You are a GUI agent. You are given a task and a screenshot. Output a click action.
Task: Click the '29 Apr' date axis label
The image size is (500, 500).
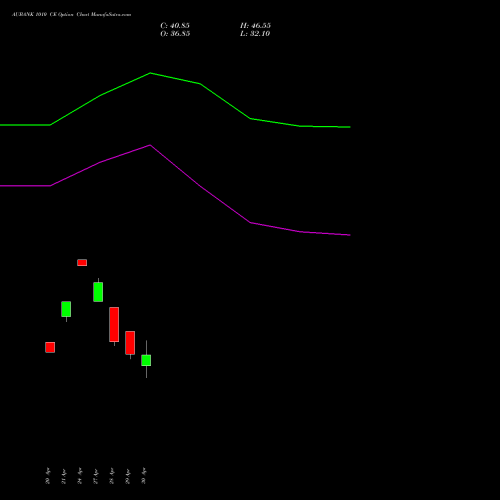[x=128, y=476]
